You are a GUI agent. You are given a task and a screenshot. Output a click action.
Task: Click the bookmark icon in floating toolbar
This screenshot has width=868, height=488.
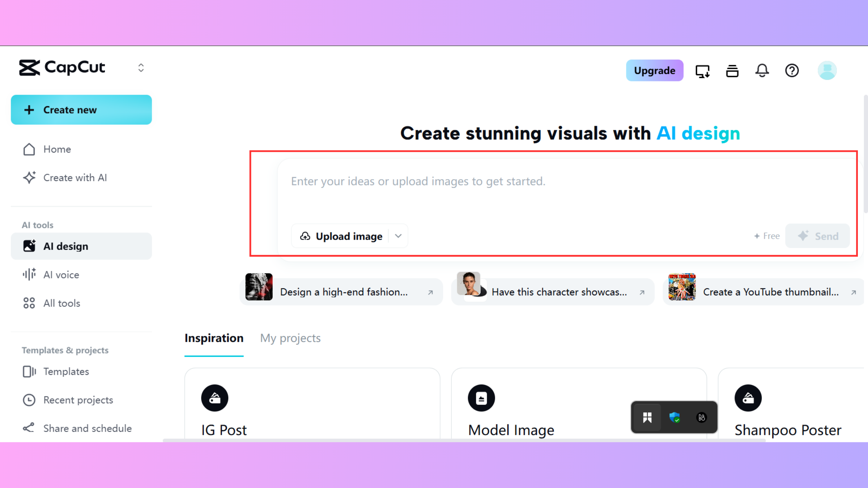tap(647, 418)
